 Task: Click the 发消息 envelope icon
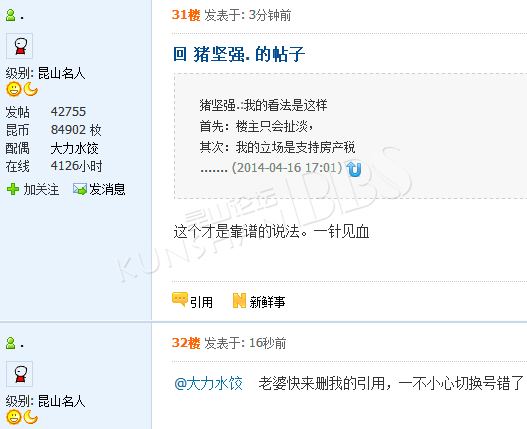coord(80,189)
